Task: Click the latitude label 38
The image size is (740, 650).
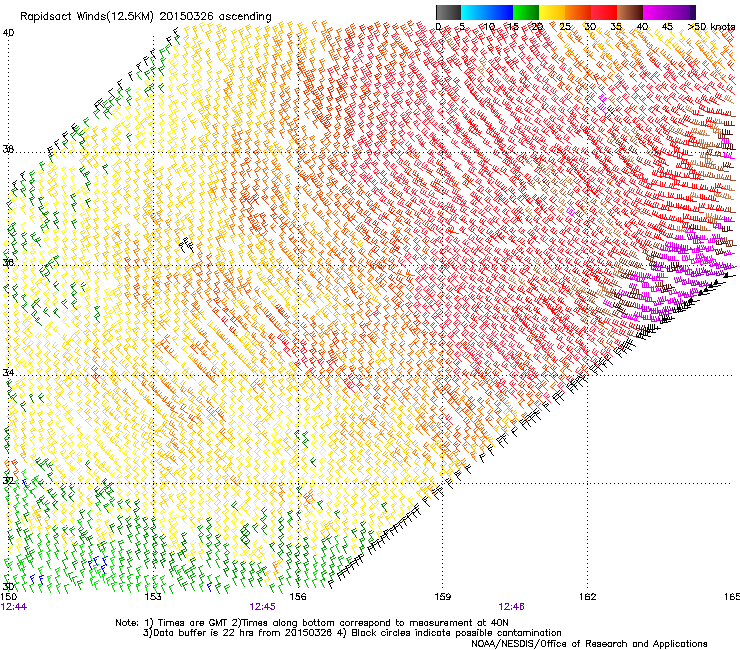Action: coord(8,149)
